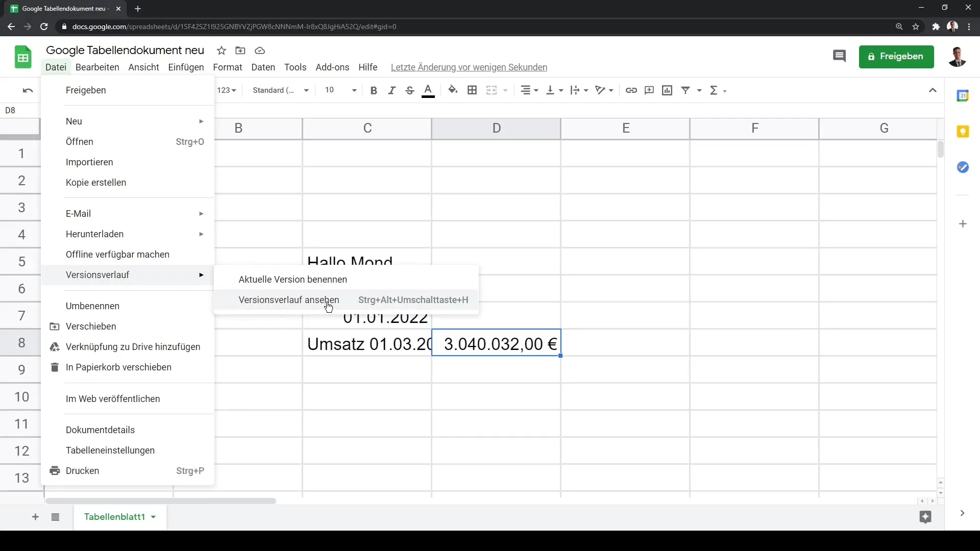Open the Bearbeiten menu
Viewport: 980px width, 551px height.
point(97,67)
